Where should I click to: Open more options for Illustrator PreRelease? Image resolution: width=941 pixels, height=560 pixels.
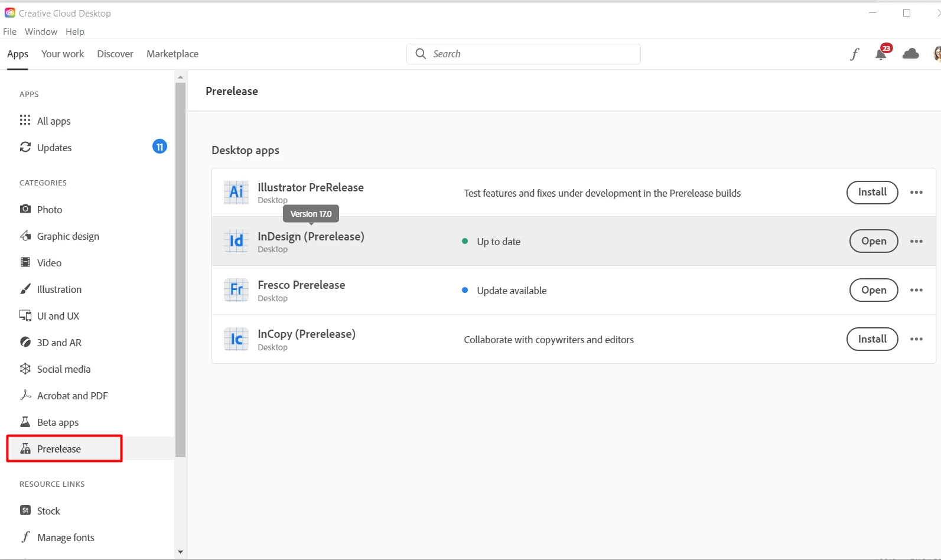pyautogui.click(x=916, y=192)
